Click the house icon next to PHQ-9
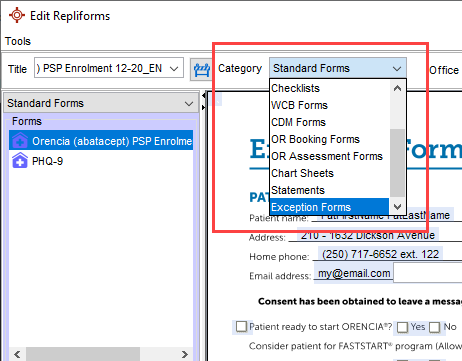462x361 pixels. pyautogui.click(x=20, y=160)
